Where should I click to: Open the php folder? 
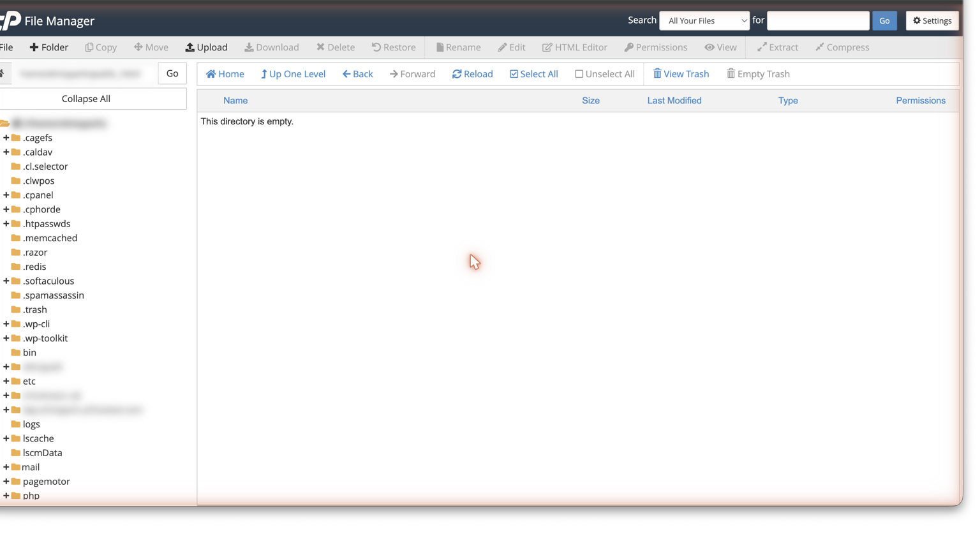[26, 496]
